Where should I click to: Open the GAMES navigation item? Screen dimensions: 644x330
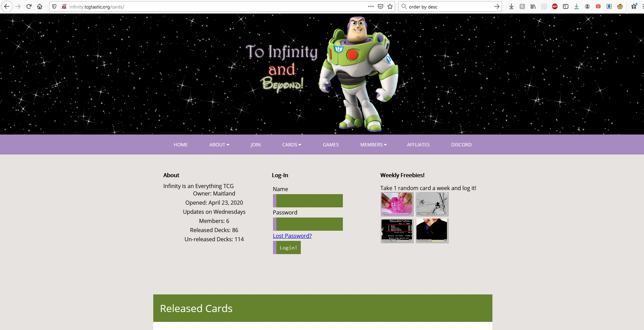pos(331,145)
